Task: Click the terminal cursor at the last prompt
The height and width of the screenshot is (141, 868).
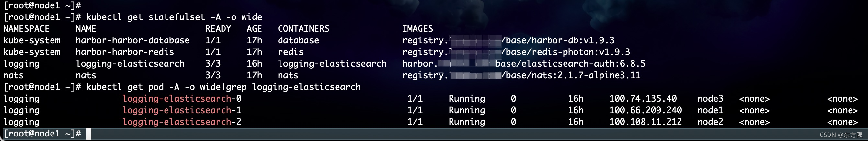Action: tap(89, 134)
